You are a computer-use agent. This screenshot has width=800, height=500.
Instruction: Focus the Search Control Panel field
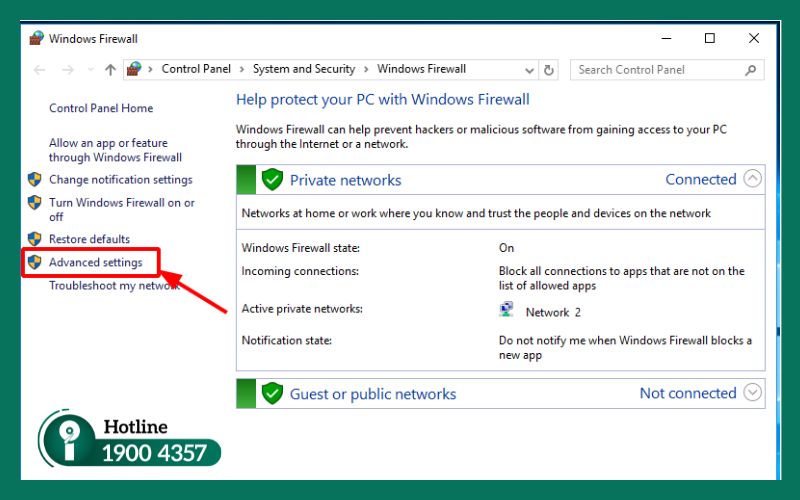point(667,70)
